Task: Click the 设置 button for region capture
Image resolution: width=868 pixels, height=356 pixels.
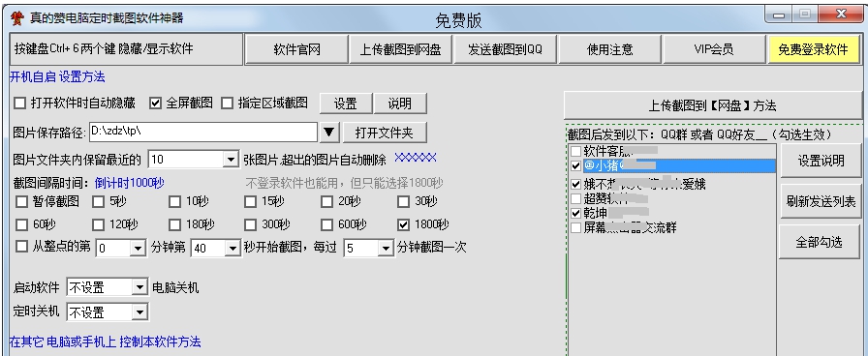Action: click(346, 104)
